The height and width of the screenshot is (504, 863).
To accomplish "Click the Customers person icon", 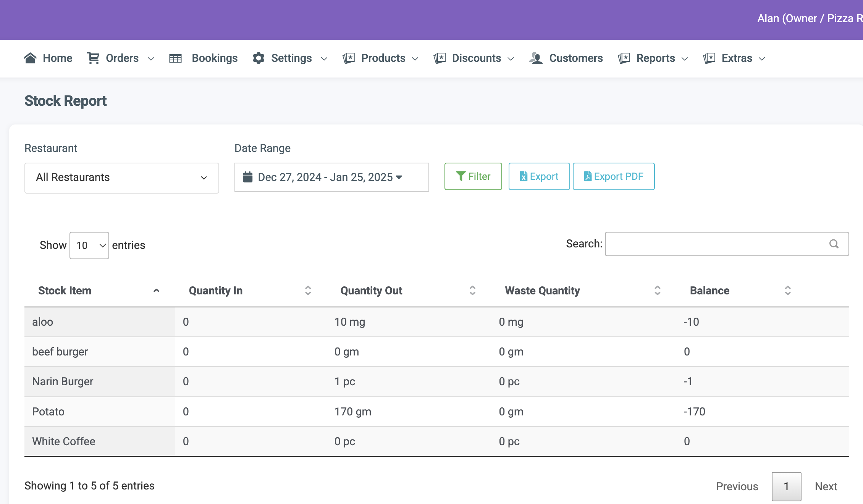I will [x=536, y=58].
